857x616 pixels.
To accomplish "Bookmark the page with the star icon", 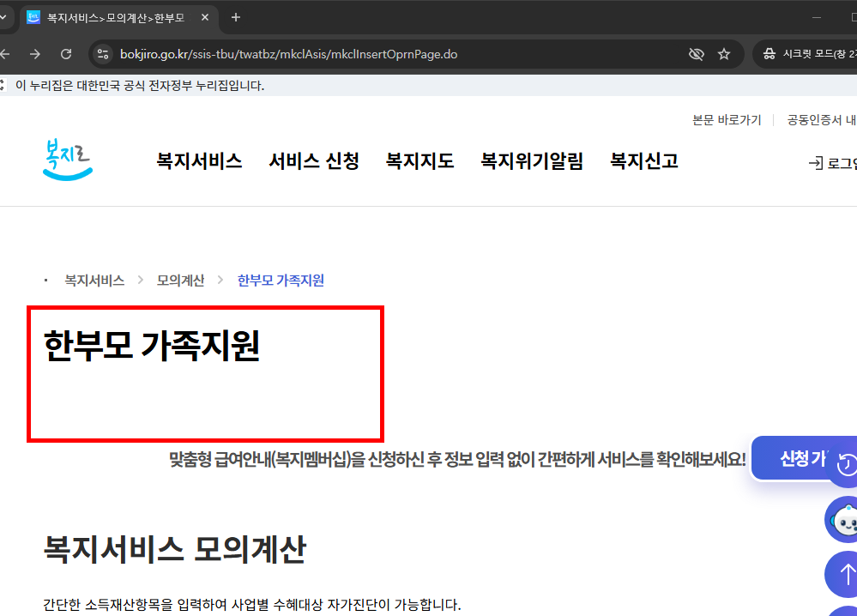I will 724,53.
